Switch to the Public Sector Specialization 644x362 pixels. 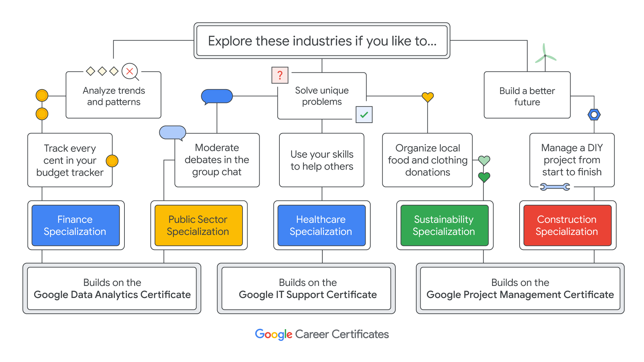point(199,225)
